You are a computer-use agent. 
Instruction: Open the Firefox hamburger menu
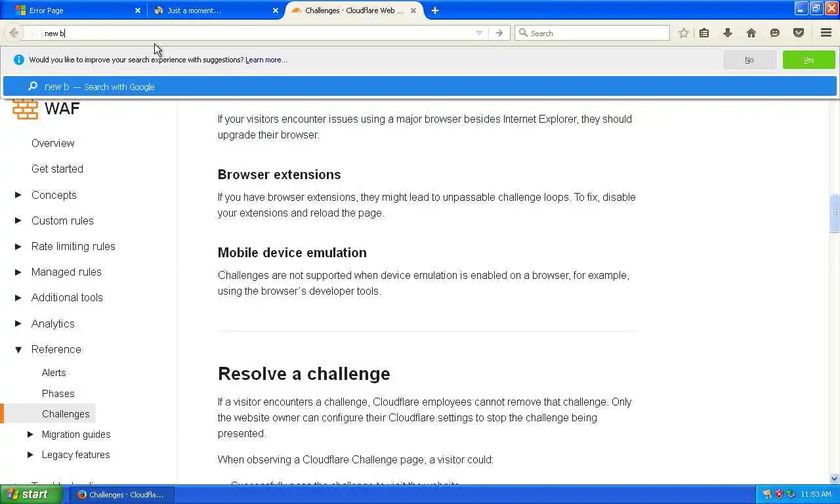click(826, 33)
